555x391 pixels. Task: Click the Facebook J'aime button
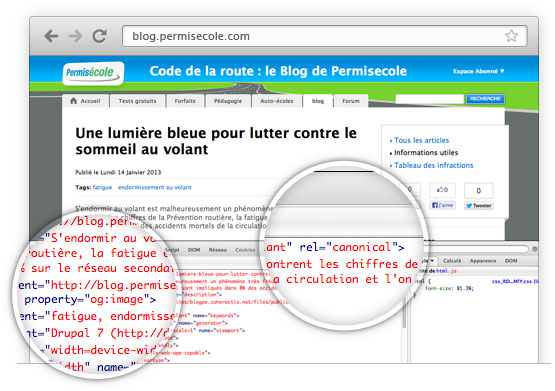pos(442,205)
